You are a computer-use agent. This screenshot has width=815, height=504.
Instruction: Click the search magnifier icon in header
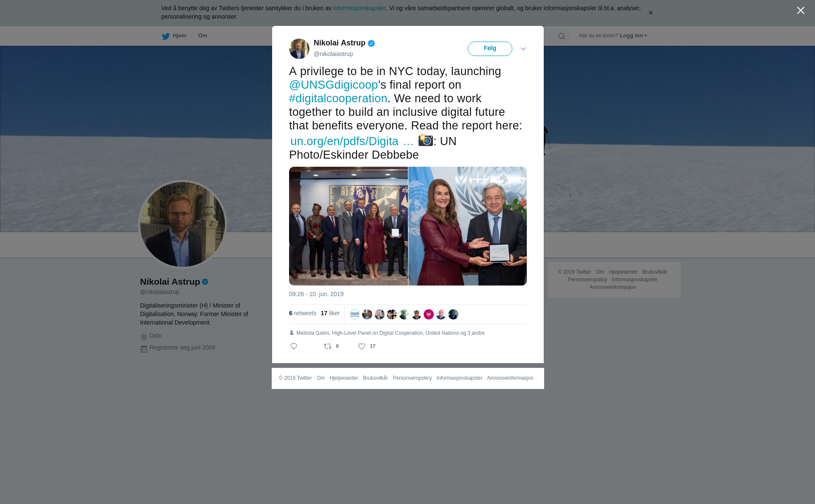click(562, 36)
